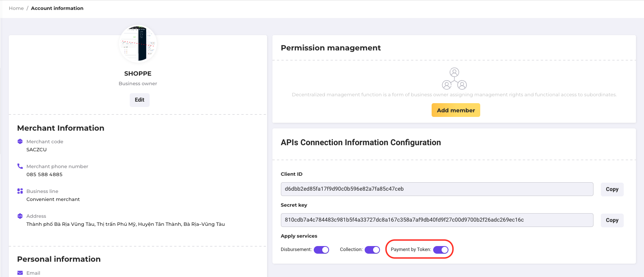This screenshot has height=277, width=644.
Task: Go to Home in breadcrumb
Action: click(16, 8)
